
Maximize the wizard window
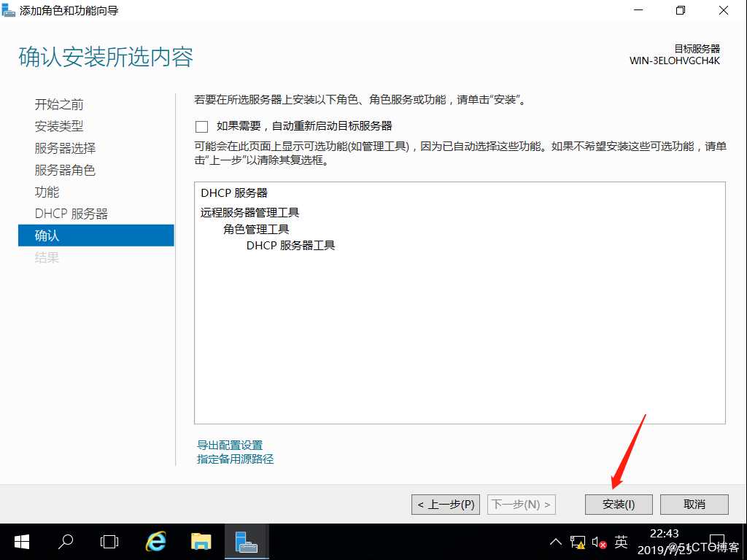[x=681, y=10]
